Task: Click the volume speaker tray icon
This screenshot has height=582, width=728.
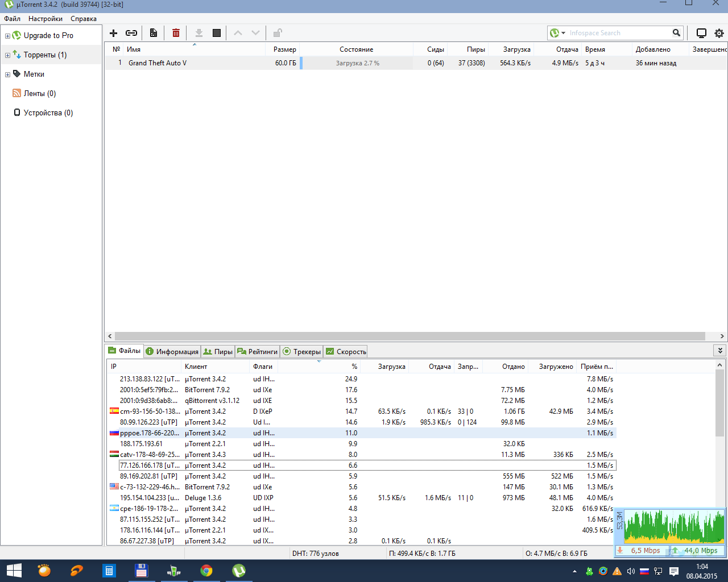Action: pos(631,571)
